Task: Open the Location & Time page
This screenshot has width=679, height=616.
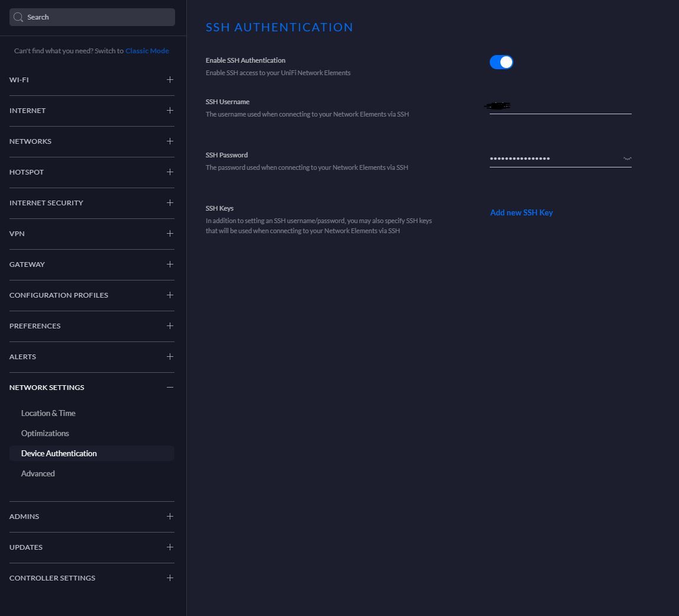Action: [48, 413]
